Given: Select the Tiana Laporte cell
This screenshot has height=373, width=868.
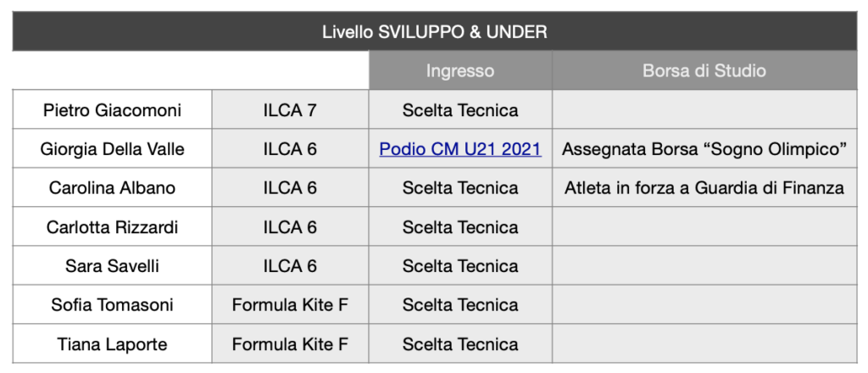Looking at the screenshot, I should (112, 344).
